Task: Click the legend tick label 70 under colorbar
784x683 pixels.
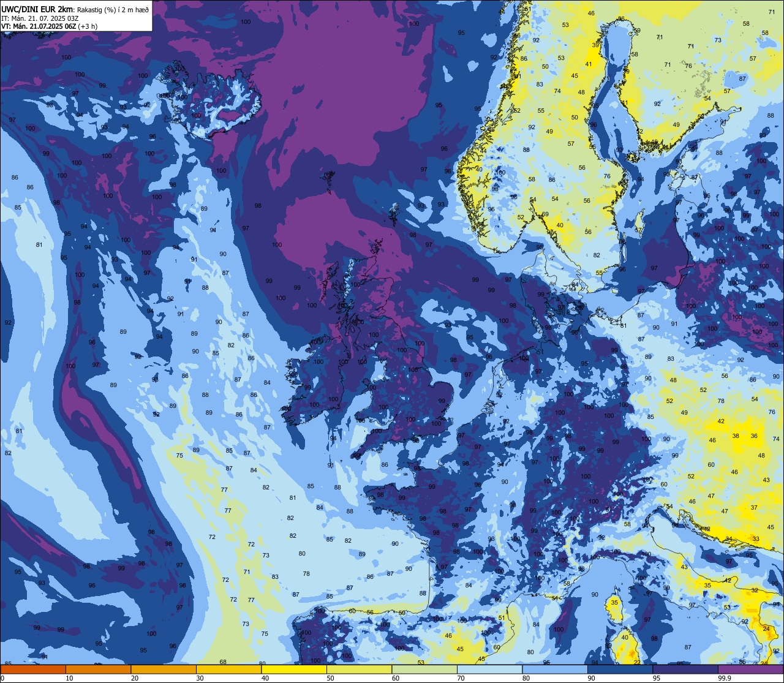Action: tap(461, 678)
